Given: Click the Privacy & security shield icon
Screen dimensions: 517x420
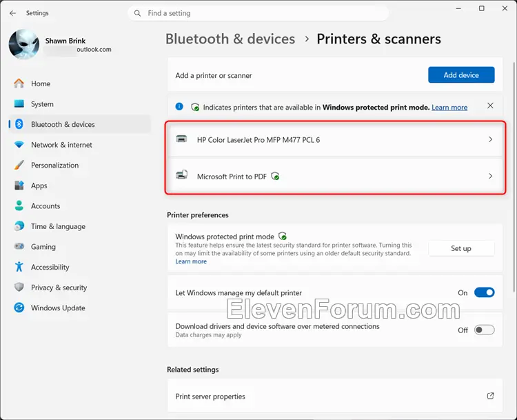Looking at the screenshot, I should coord(19,287).
